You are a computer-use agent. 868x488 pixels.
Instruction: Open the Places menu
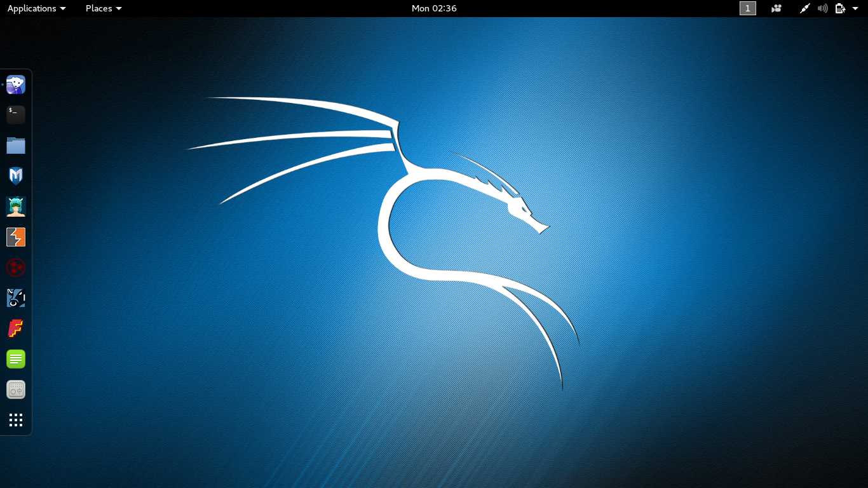point(99,8)
